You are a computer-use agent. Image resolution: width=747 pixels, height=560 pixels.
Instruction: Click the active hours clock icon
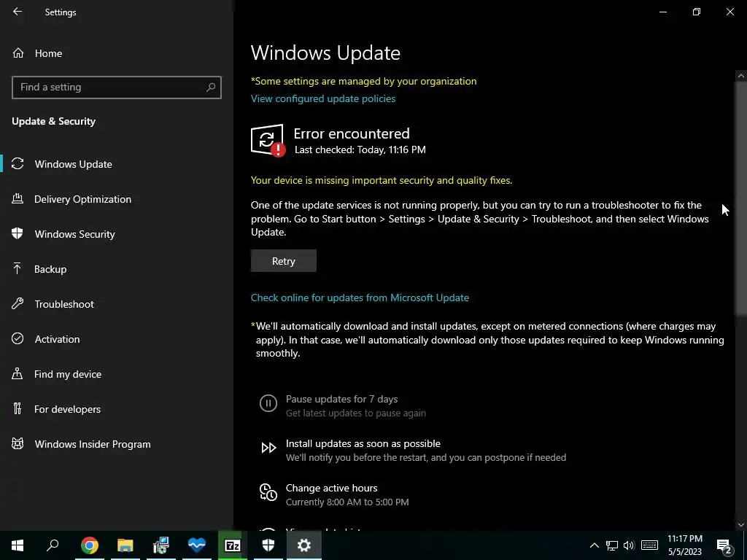coord(268,492)
